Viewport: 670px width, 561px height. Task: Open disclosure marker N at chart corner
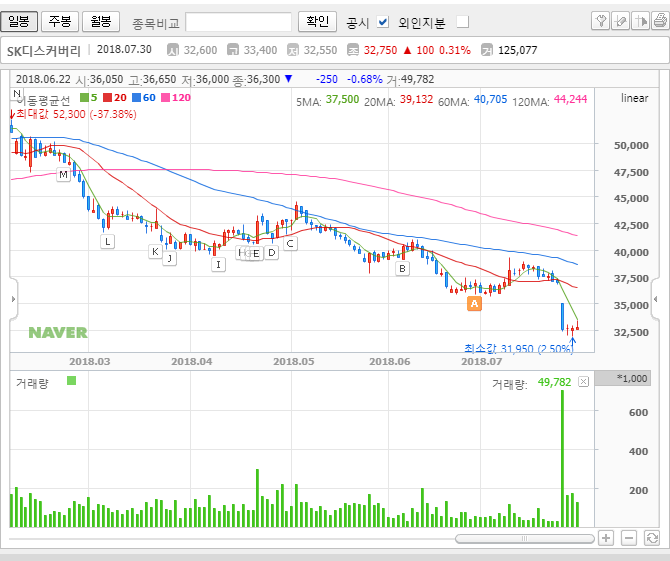click(x=17, y=94)
